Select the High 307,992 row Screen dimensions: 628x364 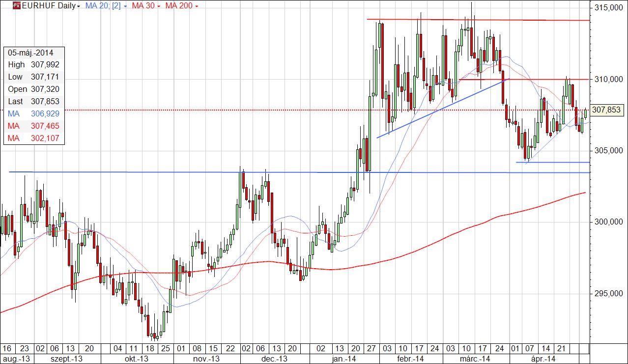[x=33, y=64]
